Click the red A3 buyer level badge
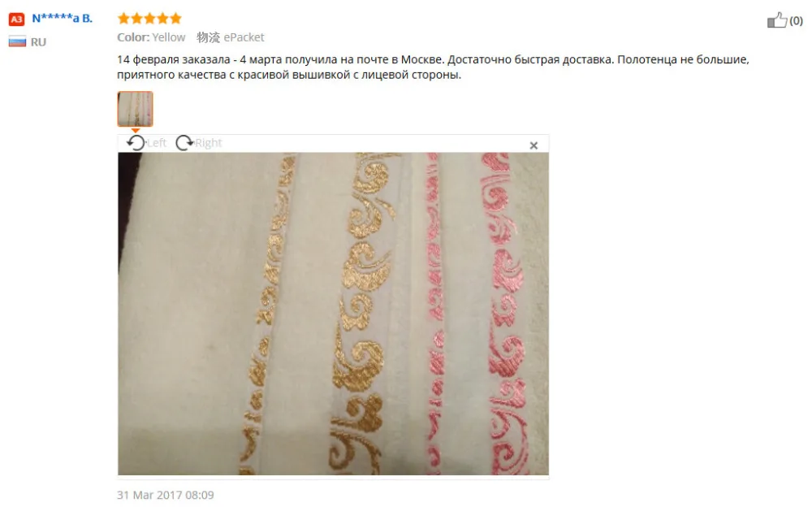The height and width of the screenshot is (507, 812). click(x=16, y=19)
